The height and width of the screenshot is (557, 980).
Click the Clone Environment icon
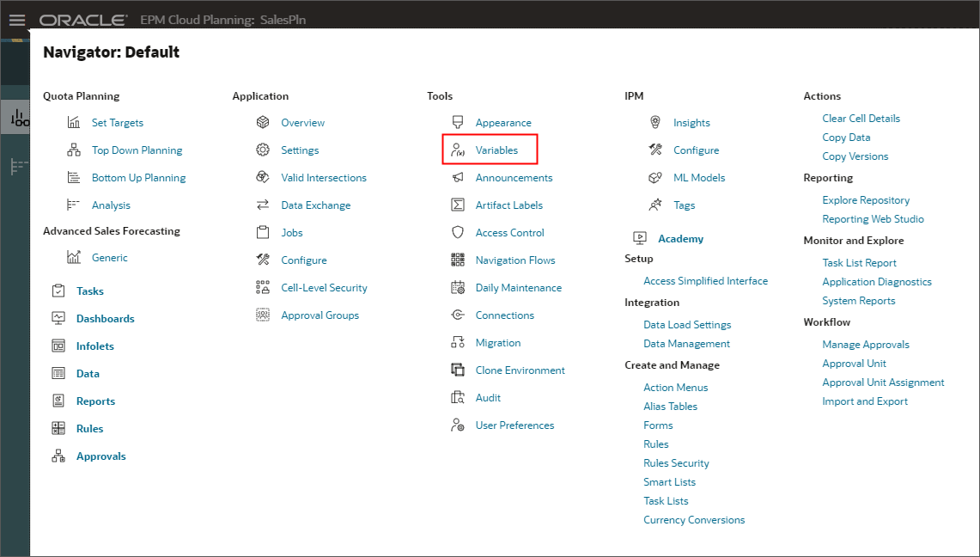(x=458, y=370)
